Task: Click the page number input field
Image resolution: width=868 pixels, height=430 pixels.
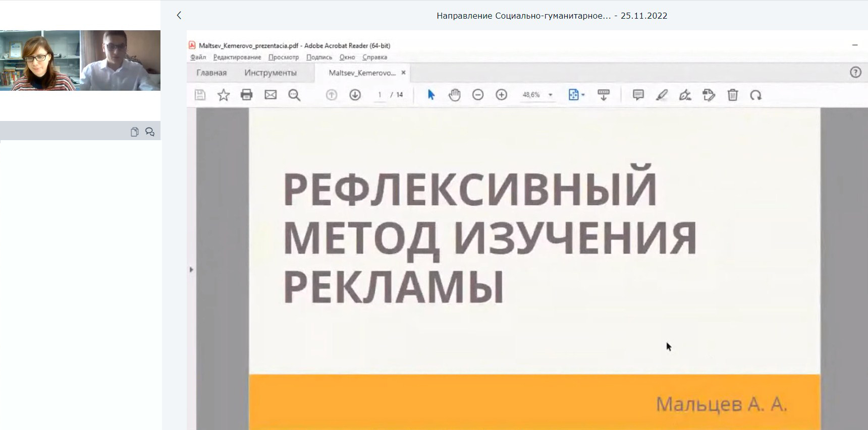Action: tap(379, 95)
